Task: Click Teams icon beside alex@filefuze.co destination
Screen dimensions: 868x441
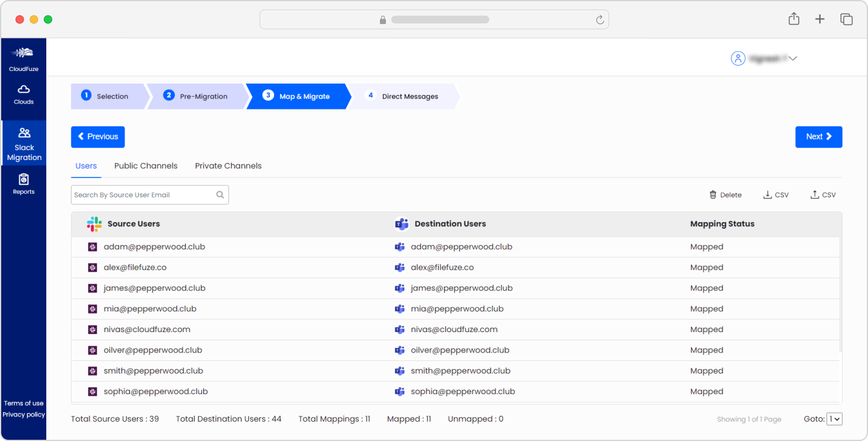Action: point(400,268)
